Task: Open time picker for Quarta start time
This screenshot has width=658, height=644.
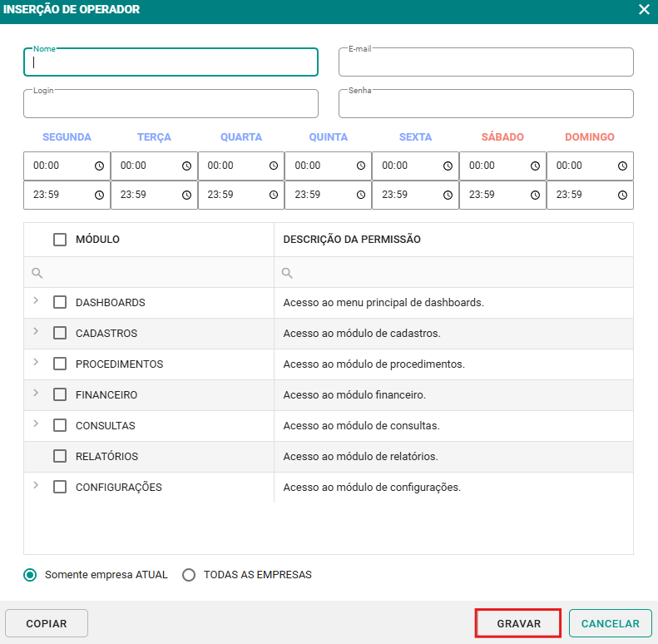Action: coord(274,166)
